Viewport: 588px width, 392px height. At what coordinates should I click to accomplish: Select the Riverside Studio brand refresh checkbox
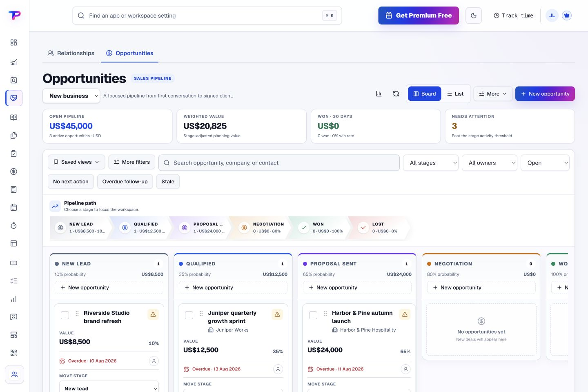coord(65,315)
